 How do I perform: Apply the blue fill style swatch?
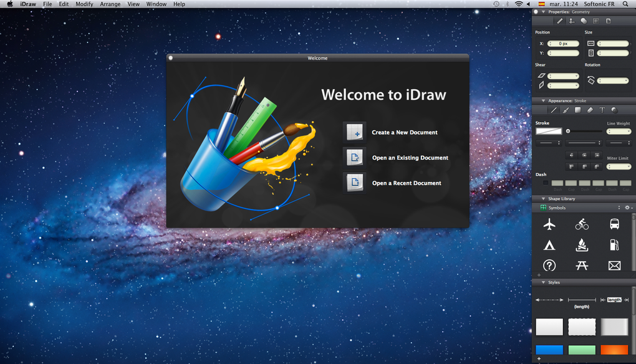pos(549,350)
